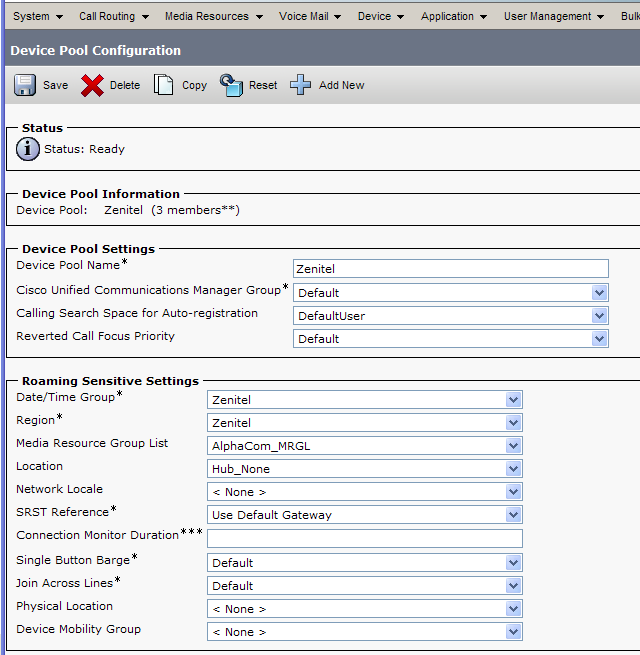Click the red Delete X icon
640x655 pixels.
coord(93,85)
